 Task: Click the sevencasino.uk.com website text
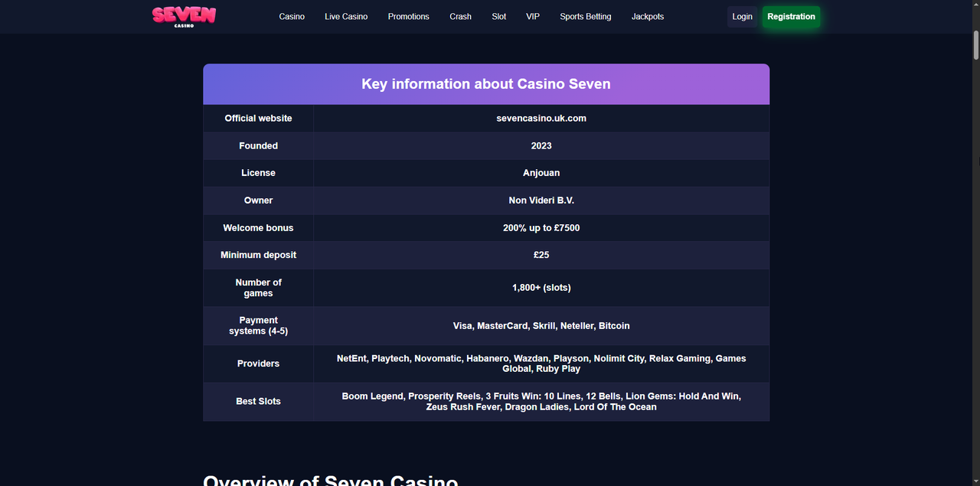pos(541,119)
